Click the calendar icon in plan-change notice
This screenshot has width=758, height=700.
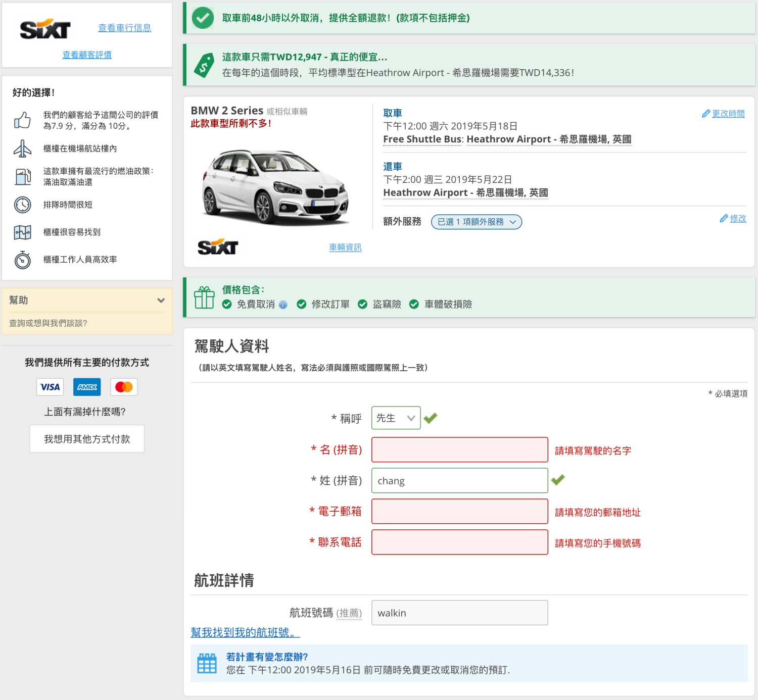click(207, 663)
